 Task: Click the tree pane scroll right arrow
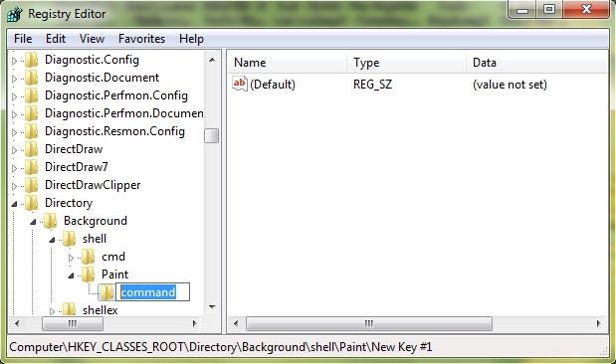tap(194, 324)
